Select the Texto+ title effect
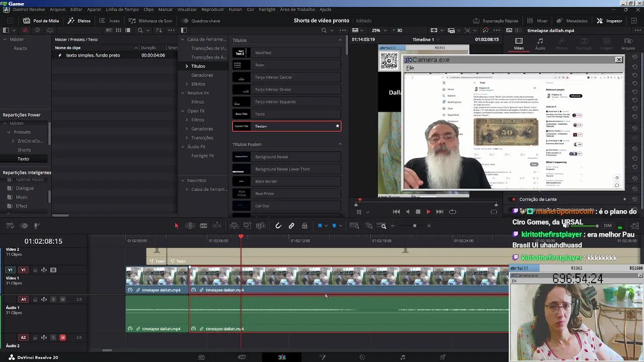Screen dimensions: 644x362 pyautogui.click(x=286, y=126)
